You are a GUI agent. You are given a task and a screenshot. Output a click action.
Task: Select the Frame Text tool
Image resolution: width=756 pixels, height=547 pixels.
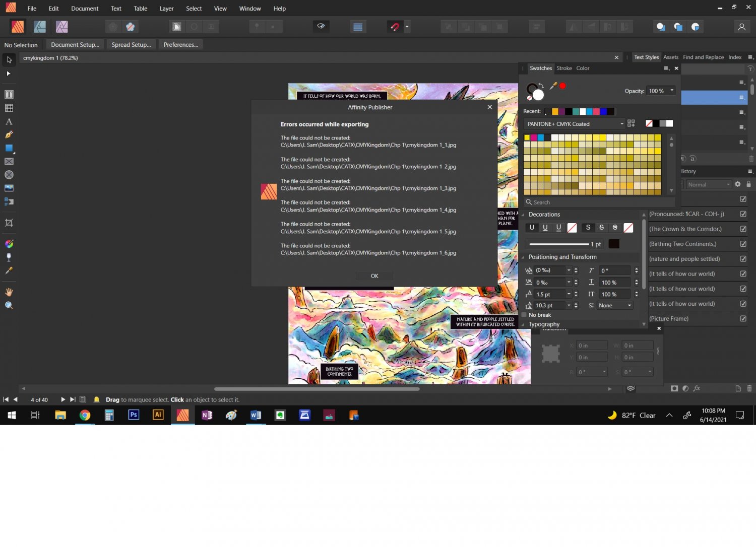(9, 95)
